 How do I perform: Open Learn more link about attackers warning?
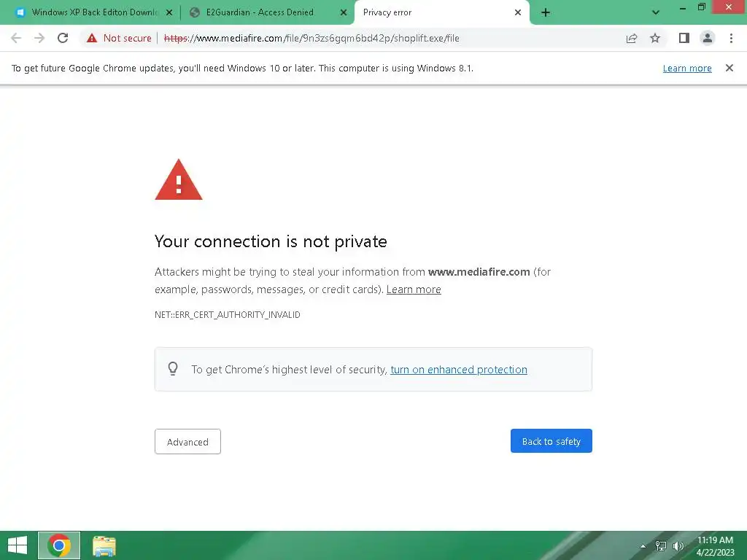[414, 289]
